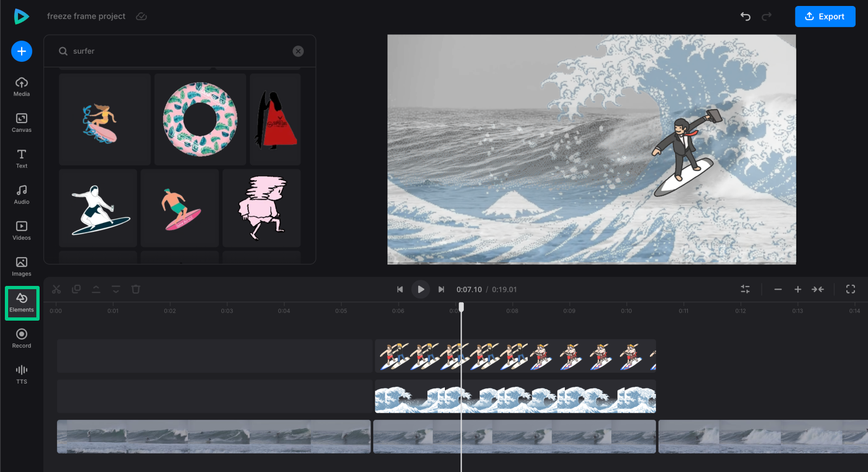
Task: Open the Images library panel
Action: tap(22, 266)
